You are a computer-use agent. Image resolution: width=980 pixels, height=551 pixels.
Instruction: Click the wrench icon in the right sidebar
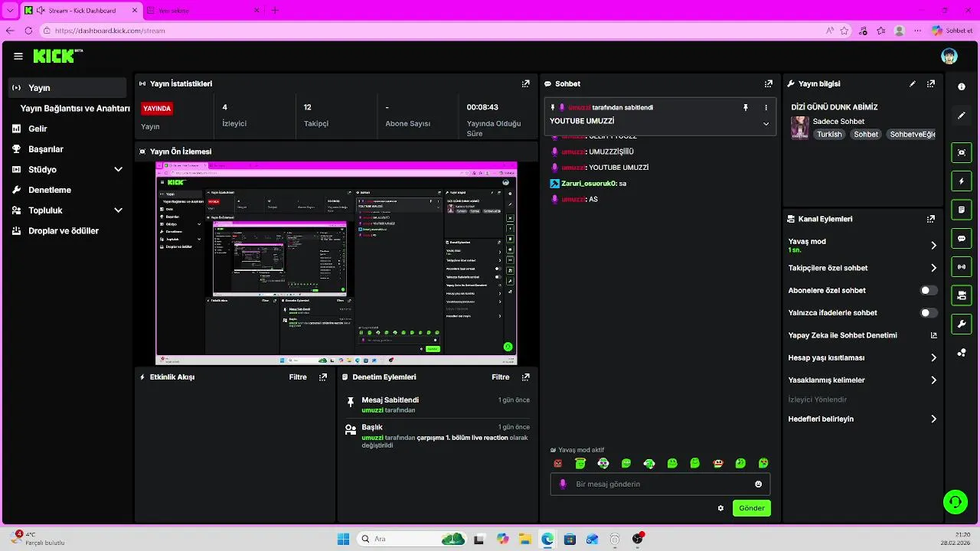(962, 324)
